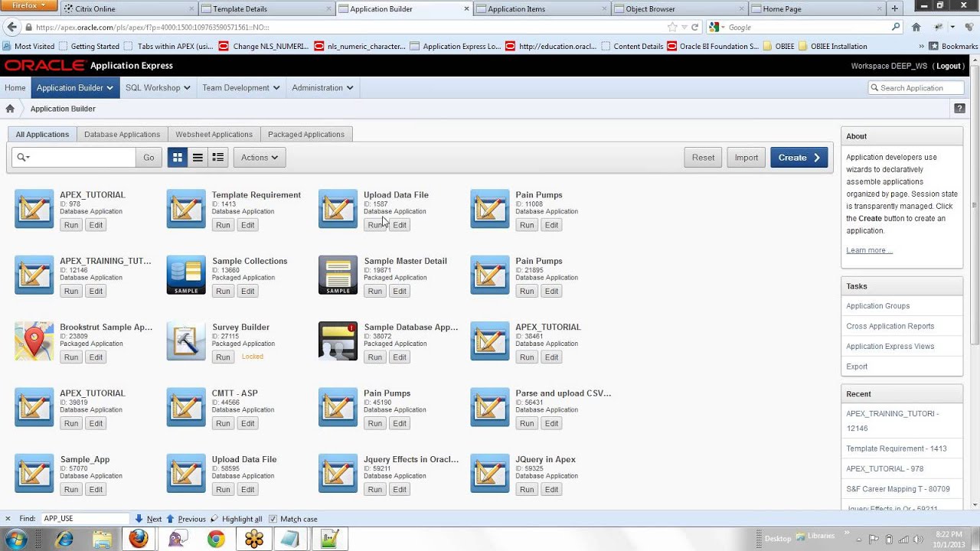The image size is (980, 551).
Task: Select the All Applications tab
Action: click(42, 135)
